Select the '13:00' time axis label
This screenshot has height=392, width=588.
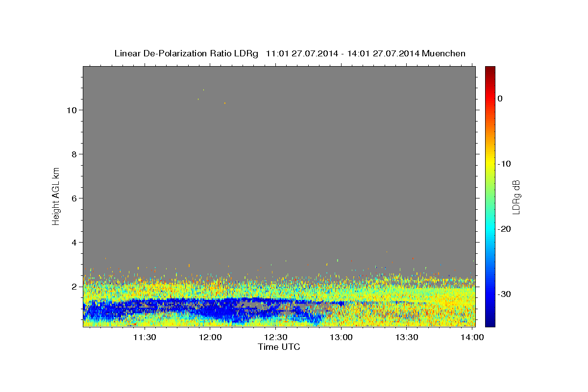point(342,337)
